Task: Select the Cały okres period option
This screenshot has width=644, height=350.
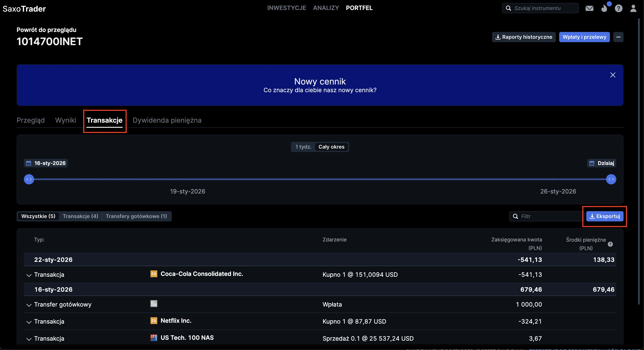Action: click(331, 147)
